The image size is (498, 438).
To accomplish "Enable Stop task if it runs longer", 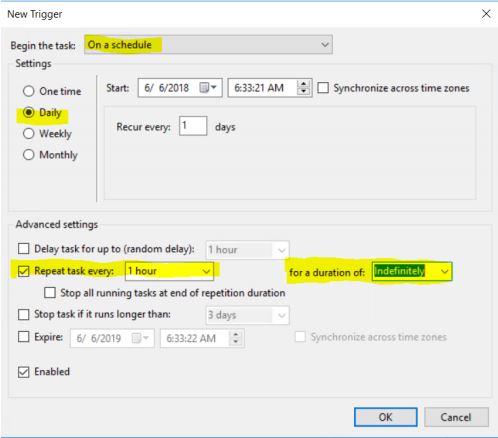I will [23, 314].
